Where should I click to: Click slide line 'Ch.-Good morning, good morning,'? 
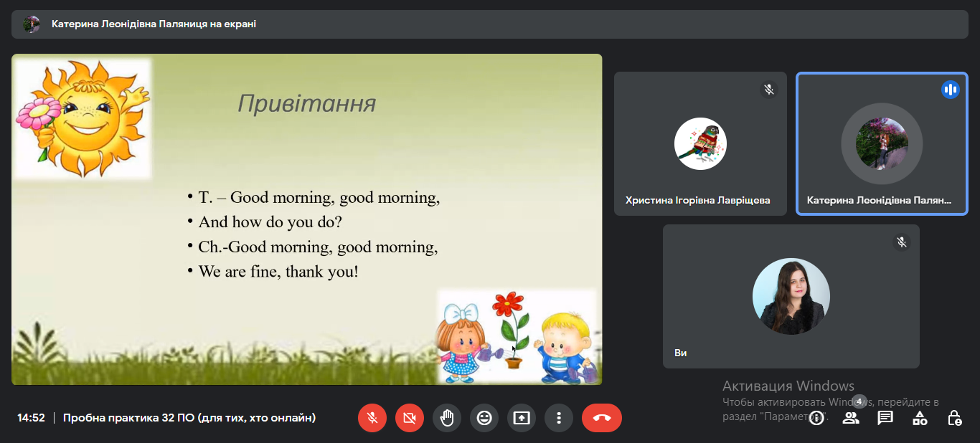318,247
